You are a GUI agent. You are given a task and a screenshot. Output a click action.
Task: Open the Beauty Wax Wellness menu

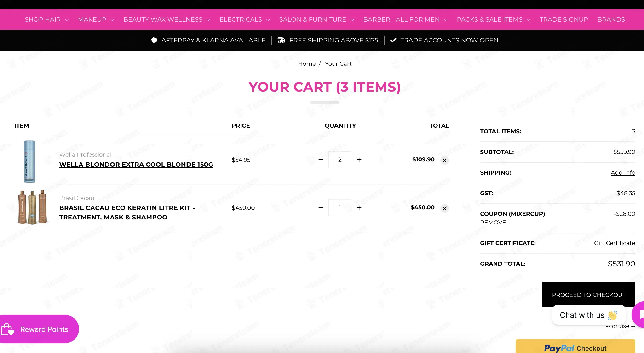(x=163, y=19)
